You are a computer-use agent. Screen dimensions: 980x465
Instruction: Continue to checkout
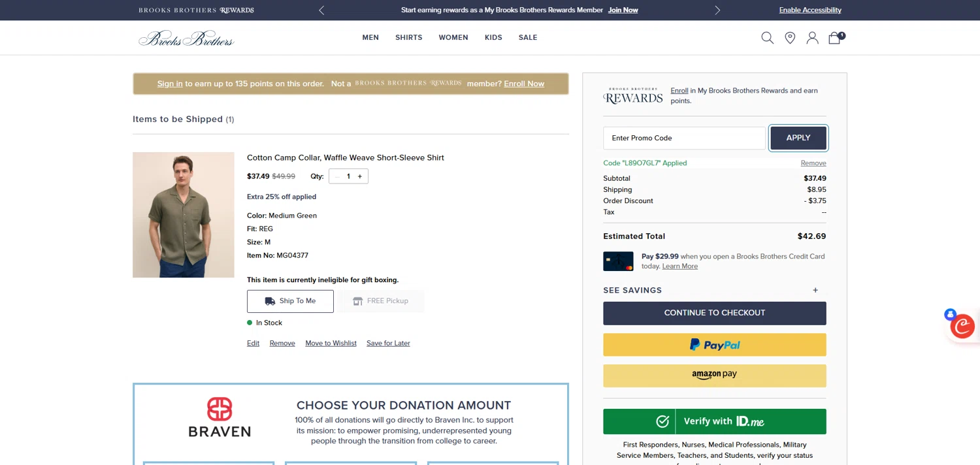tap(714, 313)
